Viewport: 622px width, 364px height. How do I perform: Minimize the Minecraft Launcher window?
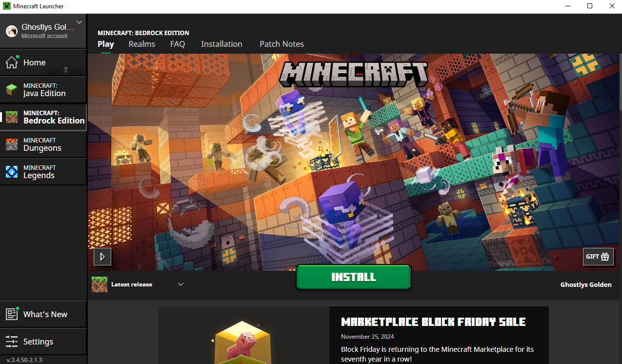pyautogui.click(x=568, y=6)
